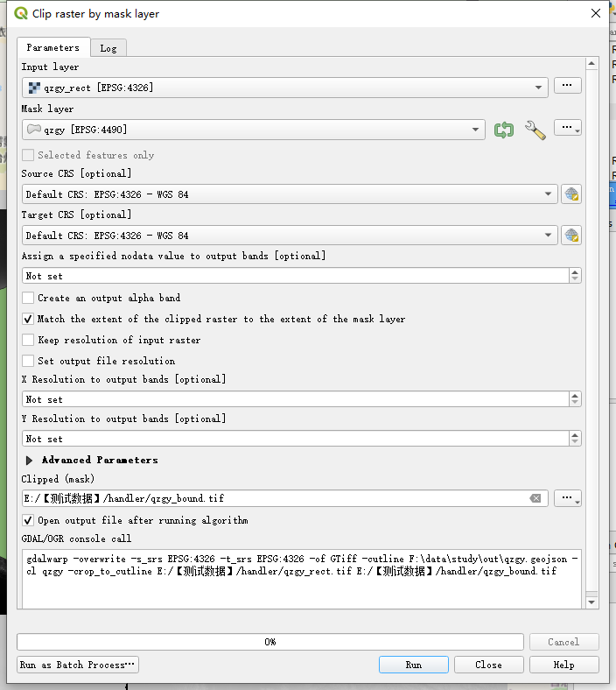616x690 pixels.
Task: Open the Target CRS dropdown
Action: [290, 236]
